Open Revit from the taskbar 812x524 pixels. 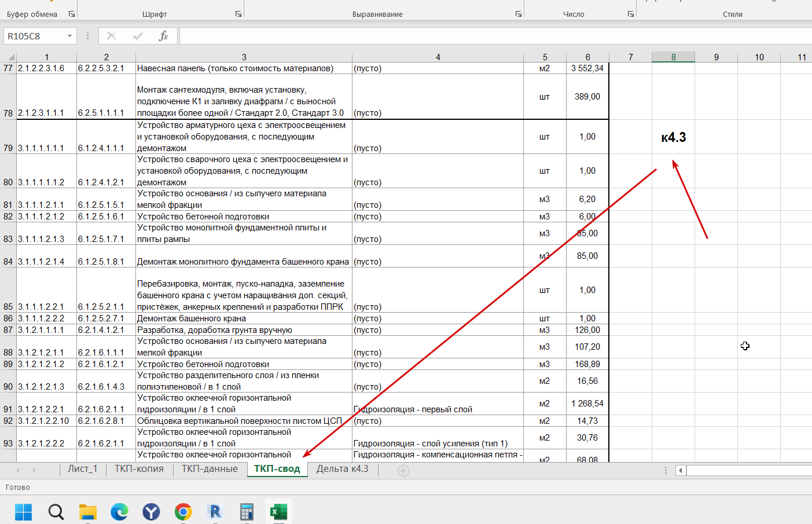coord(215,512)
